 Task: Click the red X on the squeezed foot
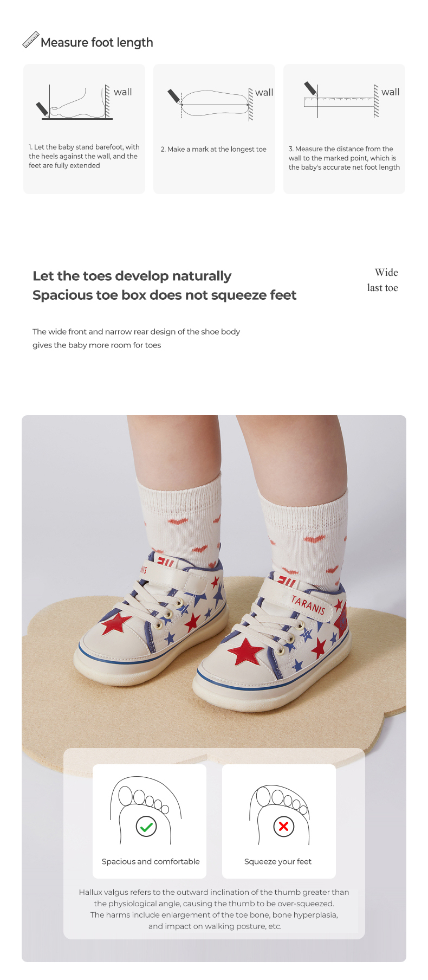(x=283, y=826)
